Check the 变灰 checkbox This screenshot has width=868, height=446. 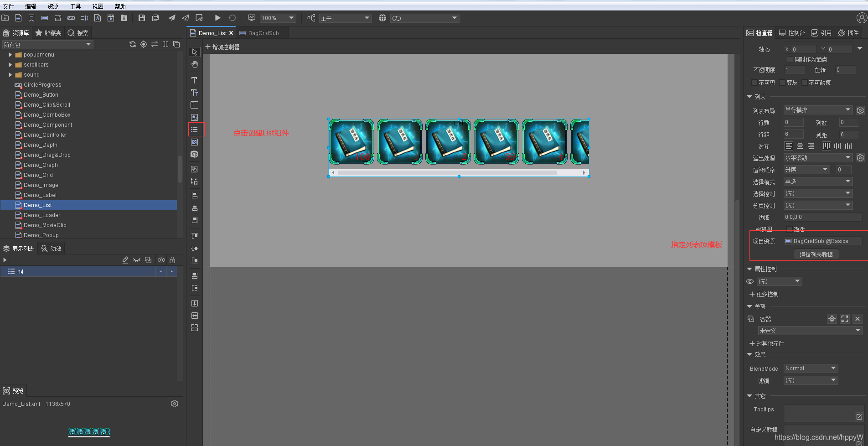[x=782, y=83]
